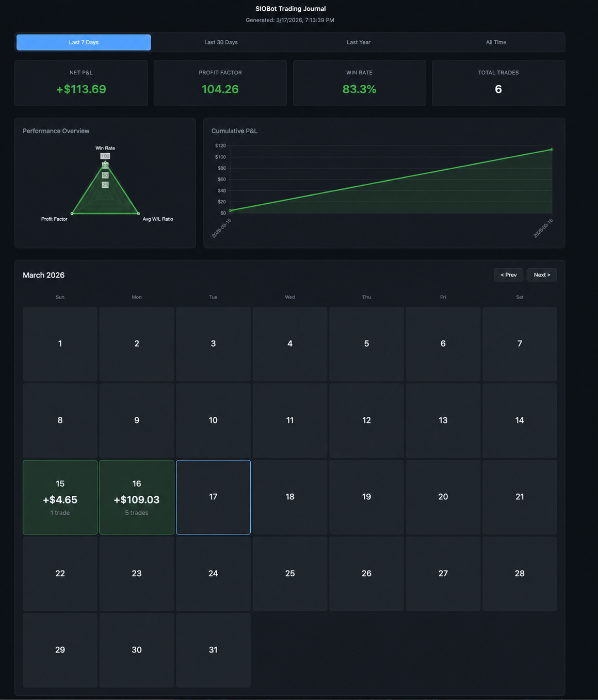This screenshot has width=598, height=700.
Task: Select today's cell March 17
Action: [213, 497]
